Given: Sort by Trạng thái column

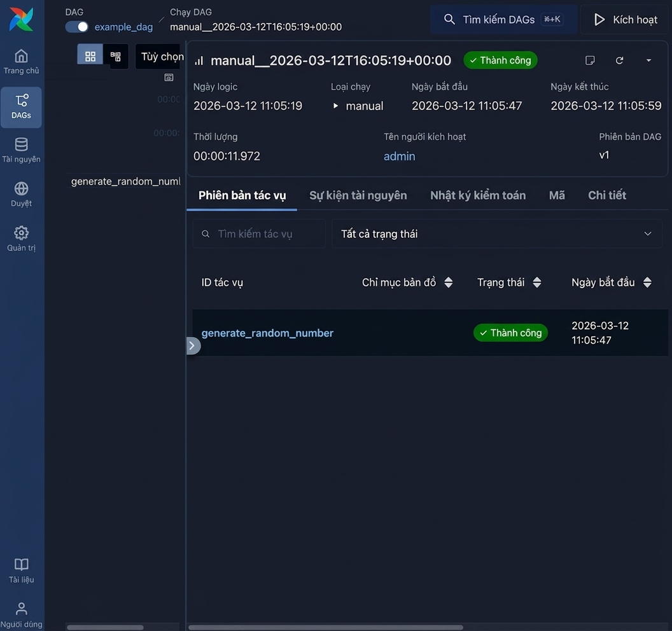Looking at the screenshot, I should (509, 282).
